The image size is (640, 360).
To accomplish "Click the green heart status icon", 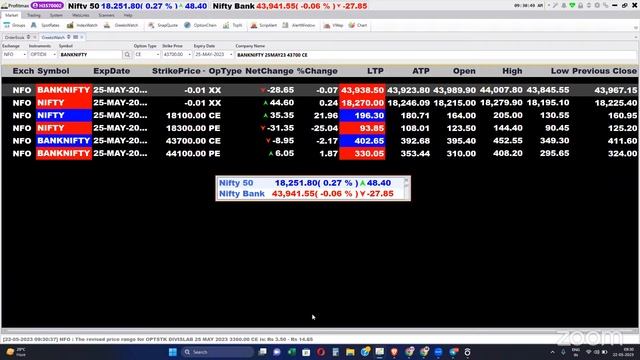I will (x=572, y=6).
